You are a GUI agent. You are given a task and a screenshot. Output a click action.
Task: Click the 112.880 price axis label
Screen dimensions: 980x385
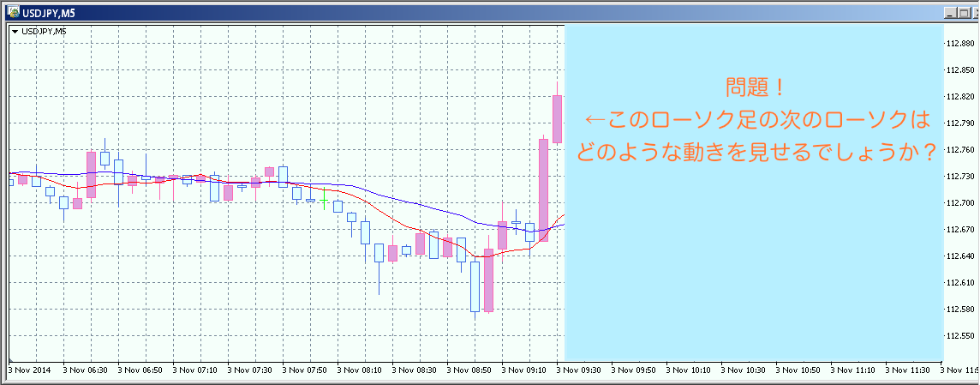pyautogui.click(x=959, y=44)
